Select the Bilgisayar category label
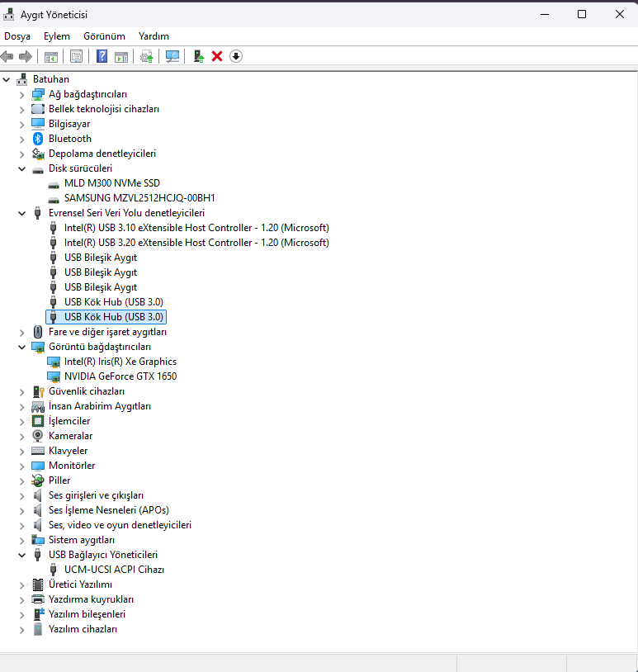This screenshot has height=672, width=638. 69,124
